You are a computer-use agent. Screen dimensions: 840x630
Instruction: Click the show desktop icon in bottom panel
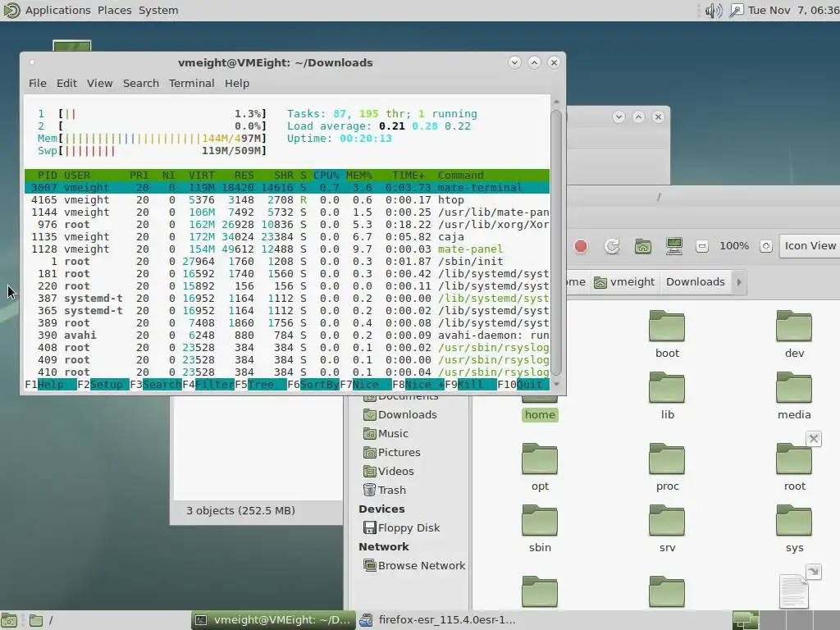[x=9, y=620]
